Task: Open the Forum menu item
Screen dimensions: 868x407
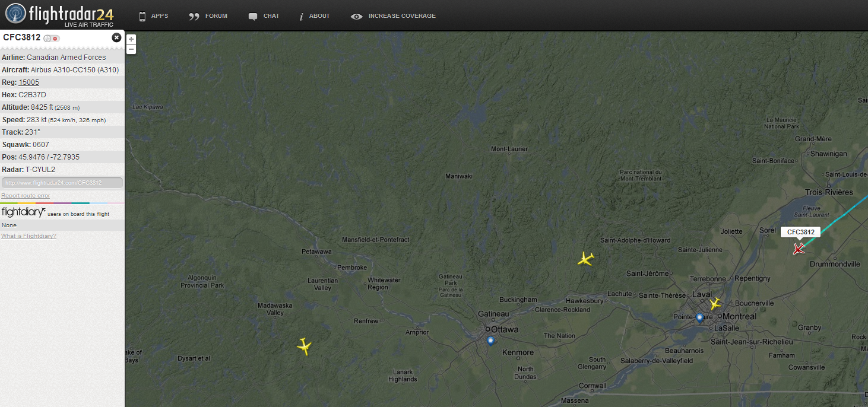Action: 208,16
